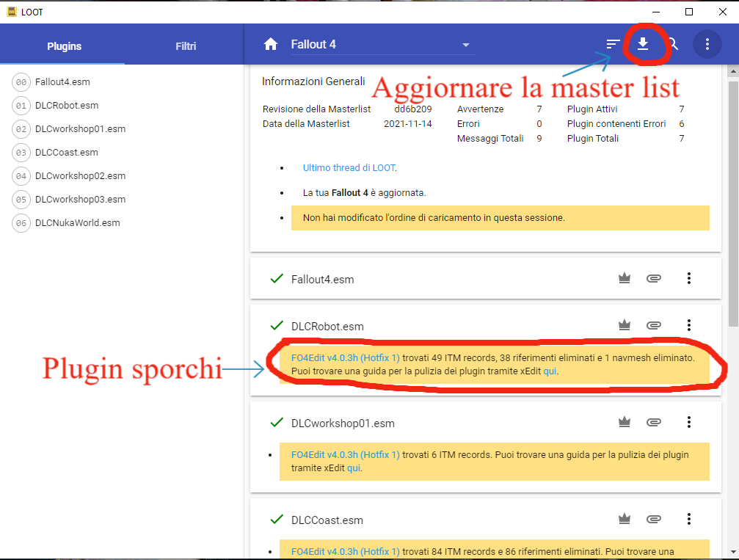Open FO4Edit link in DLCCoast.esm message

[x=346, y=551]
